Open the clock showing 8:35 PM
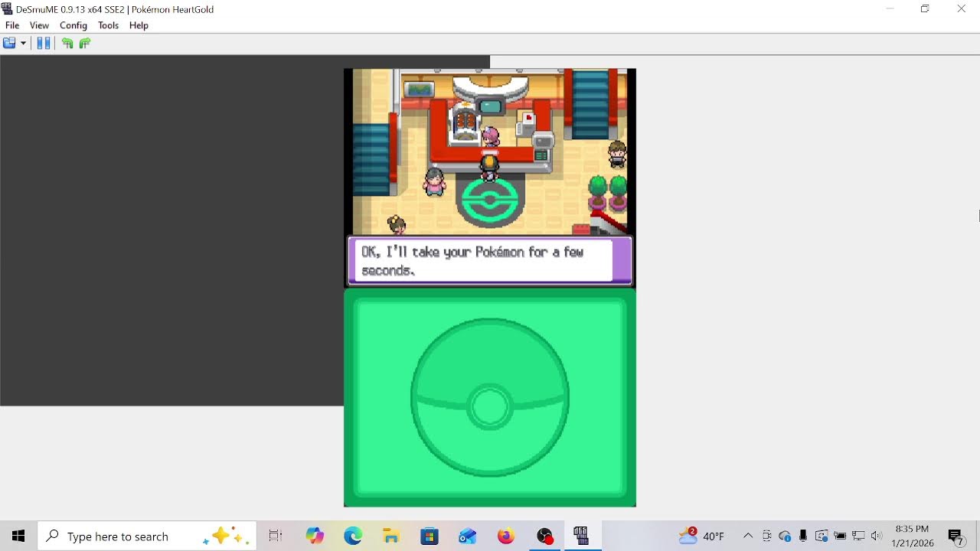980x551 pixels. (x=912, y=536)
